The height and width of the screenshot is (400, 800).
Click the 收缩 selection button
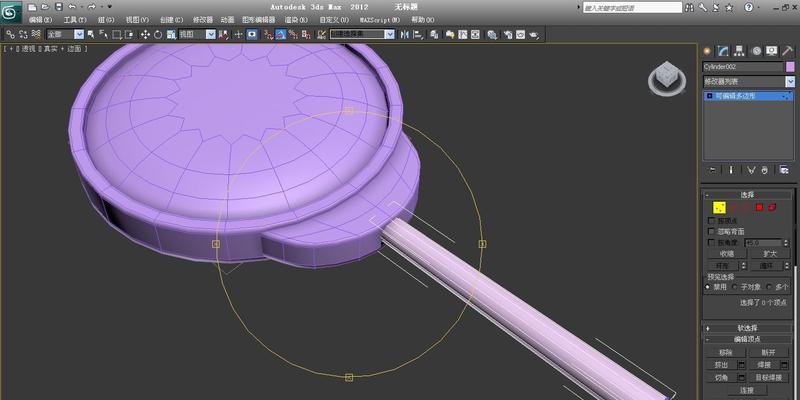coord(727,254)
